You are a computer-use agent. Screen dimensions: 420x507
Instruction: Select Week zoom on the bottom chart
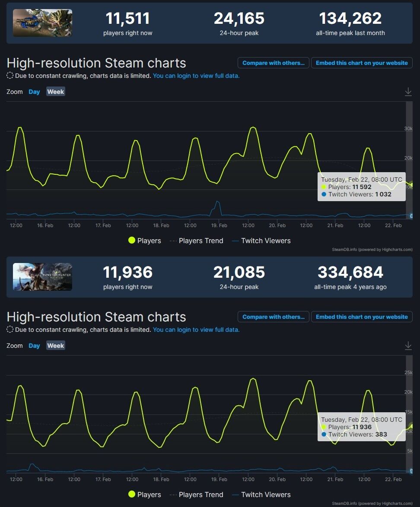(x=56, y=345)
